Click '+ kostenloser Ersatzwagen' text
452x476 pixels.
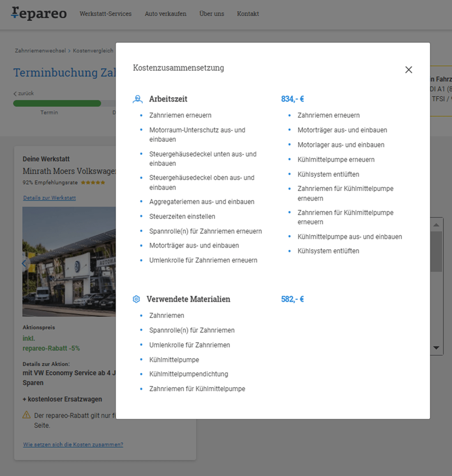[x=62, y=399]
